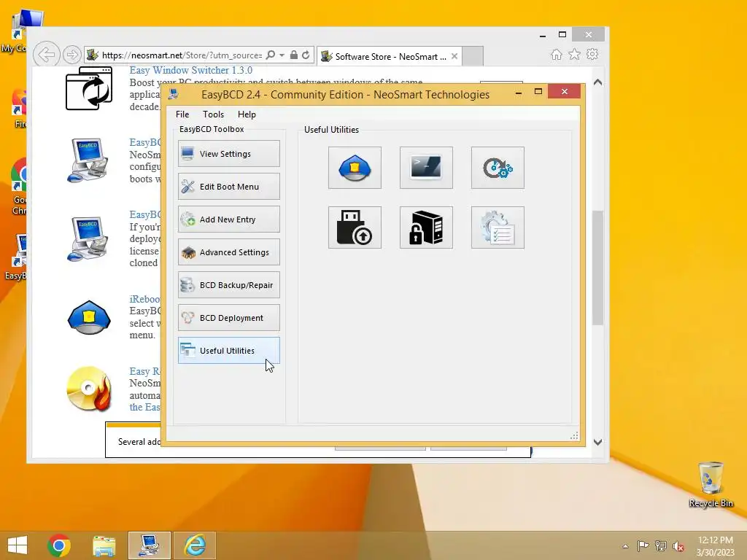The image size is (747, 560).
Task: Click the muted volume tray icon
Action: 678,546
